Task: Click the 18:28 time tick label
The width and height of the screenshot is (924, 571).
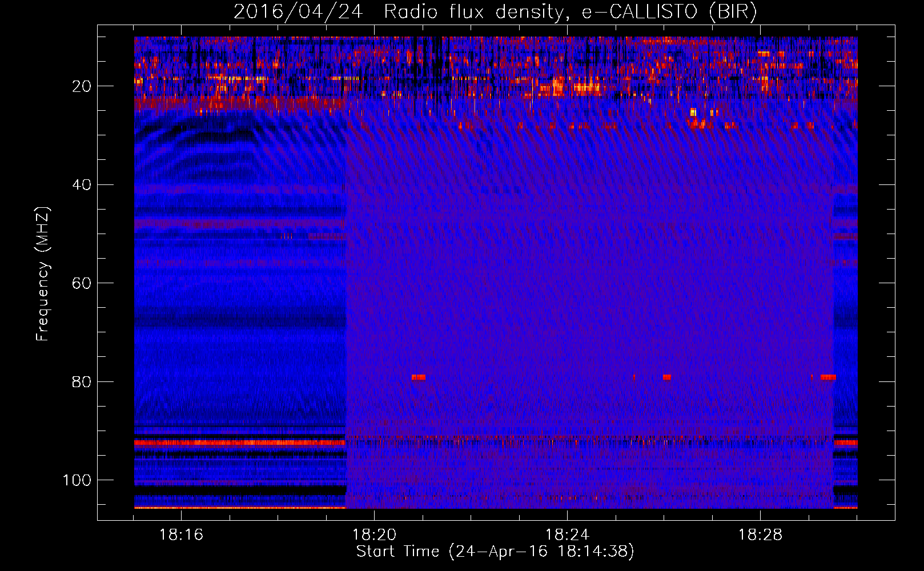Action: pyautogui.click(x=760, y=535)
